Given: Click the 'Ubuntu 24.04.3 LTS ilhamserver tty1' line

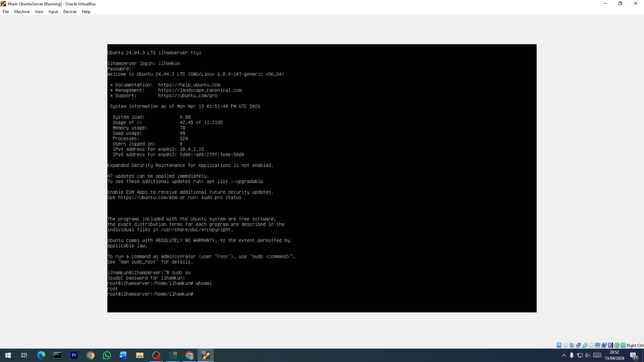Looking at the screenshot, I should point(154,53).
